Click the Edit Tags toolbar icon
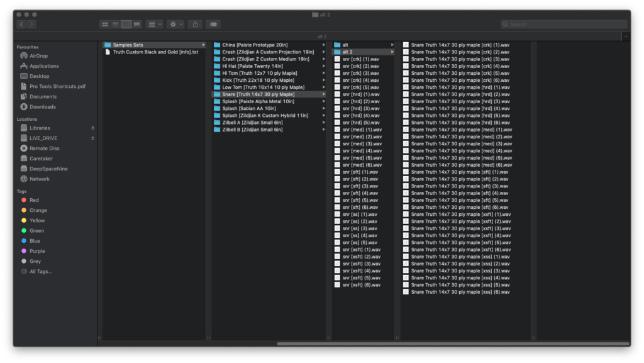This screenshot has height=363, width=644. pyautogui.click(x=213, y=24)
